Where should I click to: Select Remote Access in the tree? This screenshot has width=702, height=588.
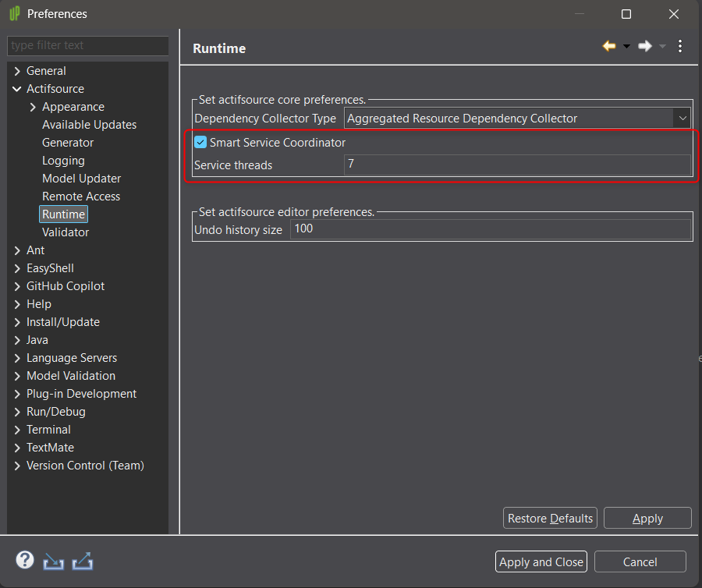pyautogui.click(x=81, y=197)
